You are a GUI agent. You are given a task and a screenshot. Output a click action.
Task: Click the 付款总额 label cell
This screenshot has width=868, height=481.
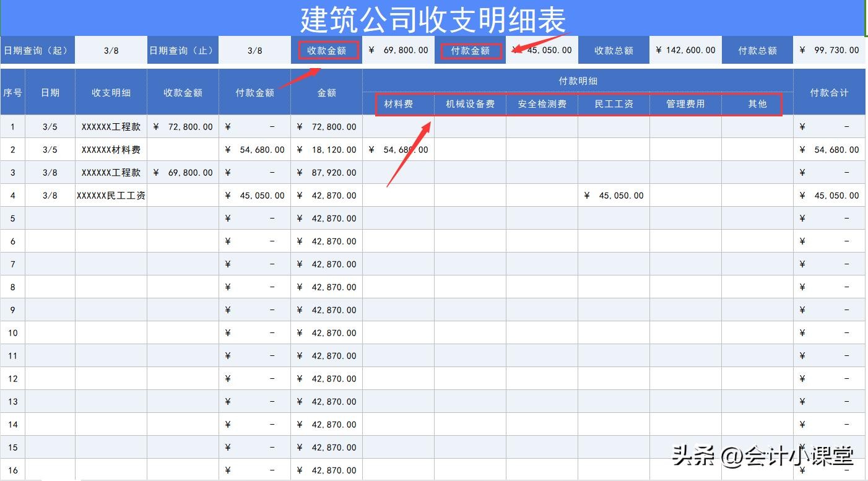coord(757,51)
